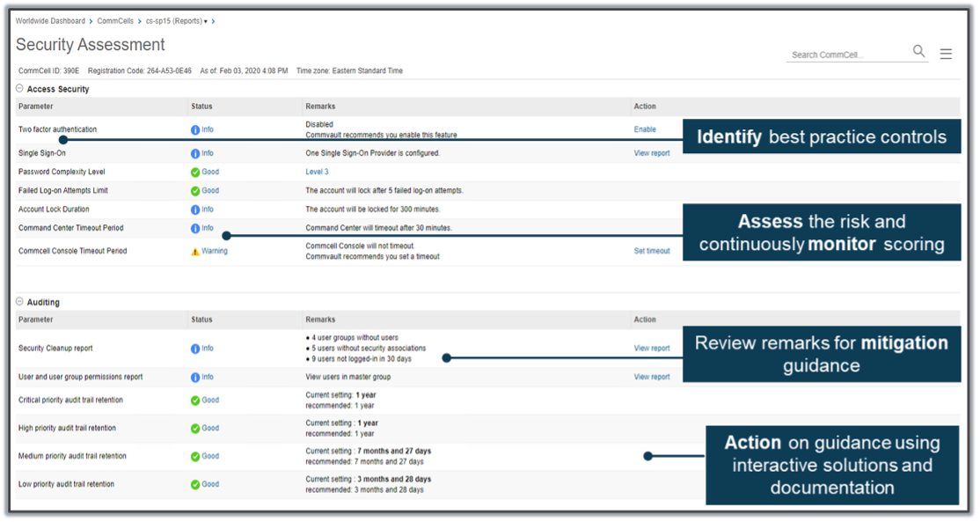The width and height of the screenshot is (980, 522).
Task: Click the search magnifier icon
Action: pos(918,52)
